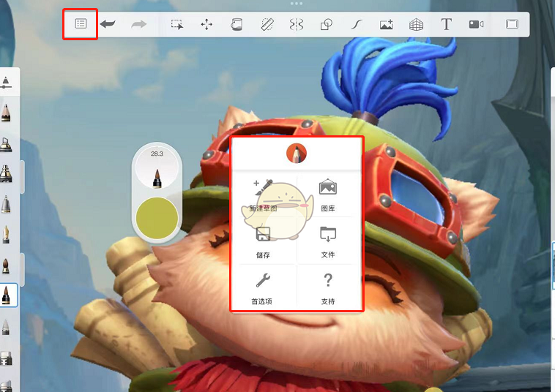Toggle full screen UI view icon
This screenshot has height=392, width=555.
pyautogui.click(x=512, y=24)
